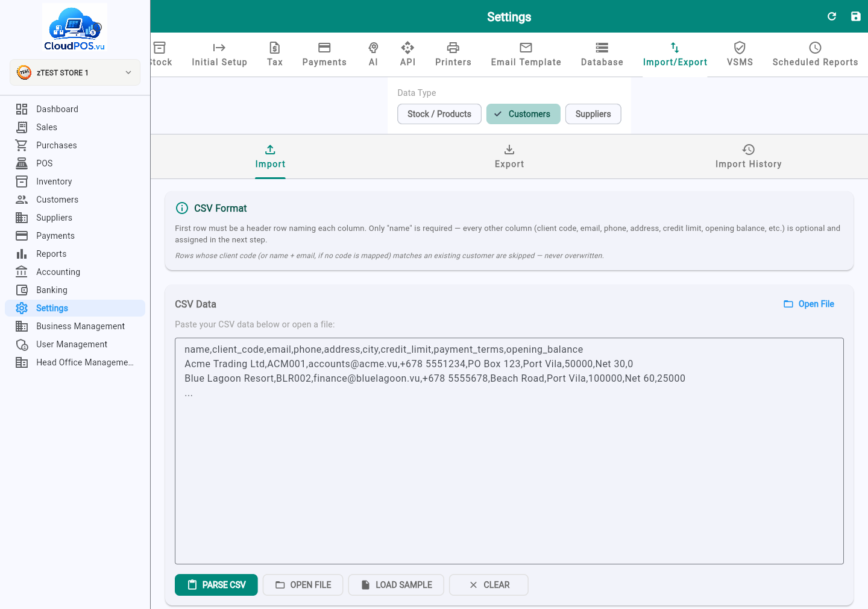The width and height of the screenshot is (868, 609).
Task: Open the Import History tab
Action: (749, 157)
